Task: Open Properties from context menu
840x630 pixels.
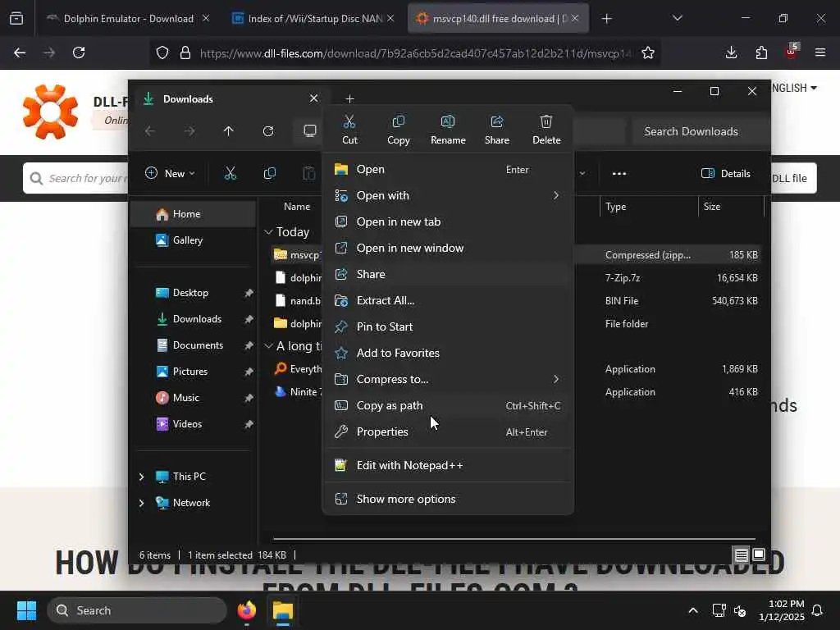Action: (x=448, y=431)
